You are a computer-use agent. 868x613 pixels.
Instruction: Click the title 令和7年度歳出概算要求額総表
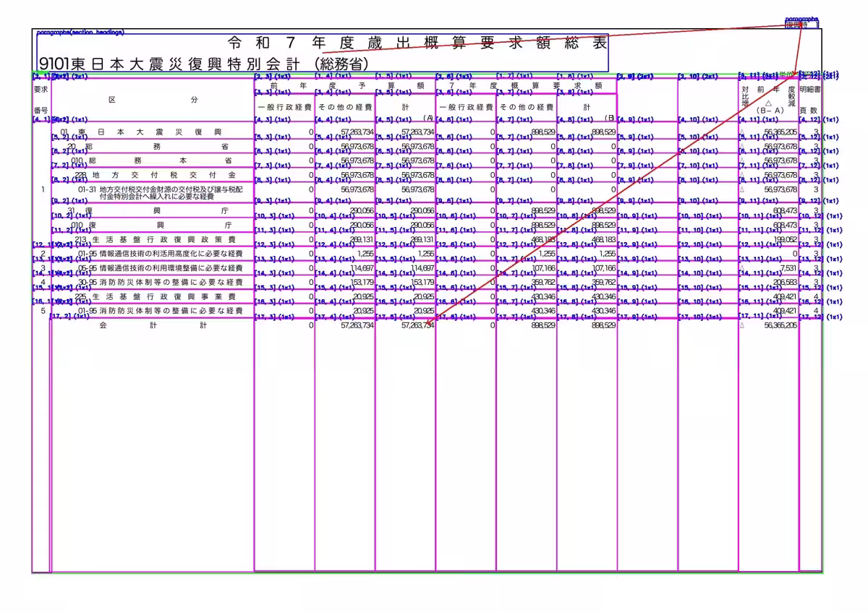coord(417,43)
